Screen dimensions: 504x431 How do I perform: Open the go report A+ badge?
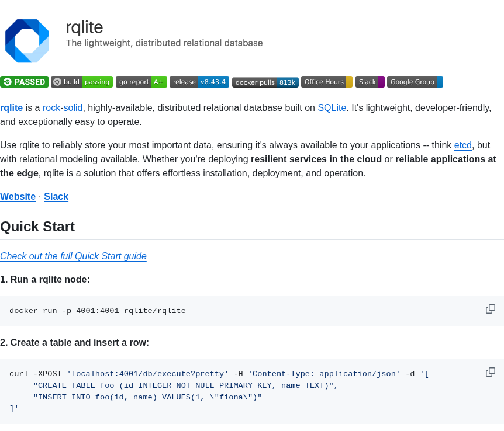pos(141,82)
